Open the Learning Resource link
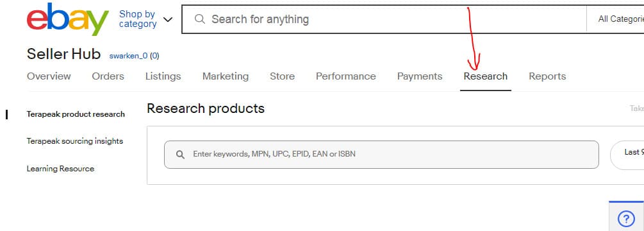This screenshot has width=644, height=231. (60, 169)
